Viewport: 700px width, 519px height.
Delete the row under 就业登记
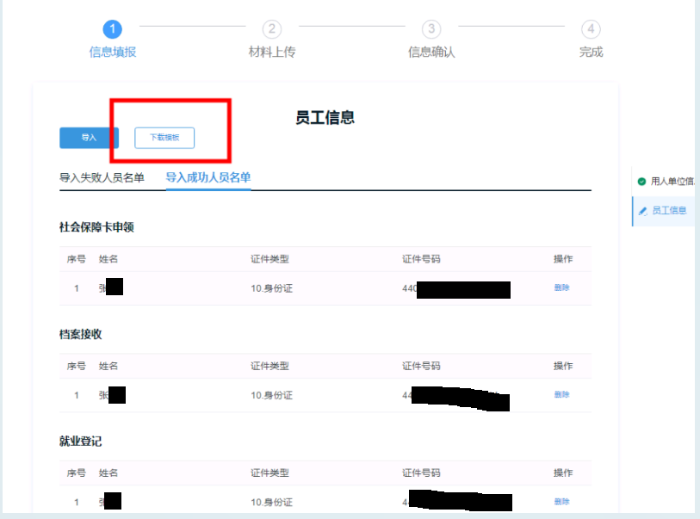click(562, 502)
